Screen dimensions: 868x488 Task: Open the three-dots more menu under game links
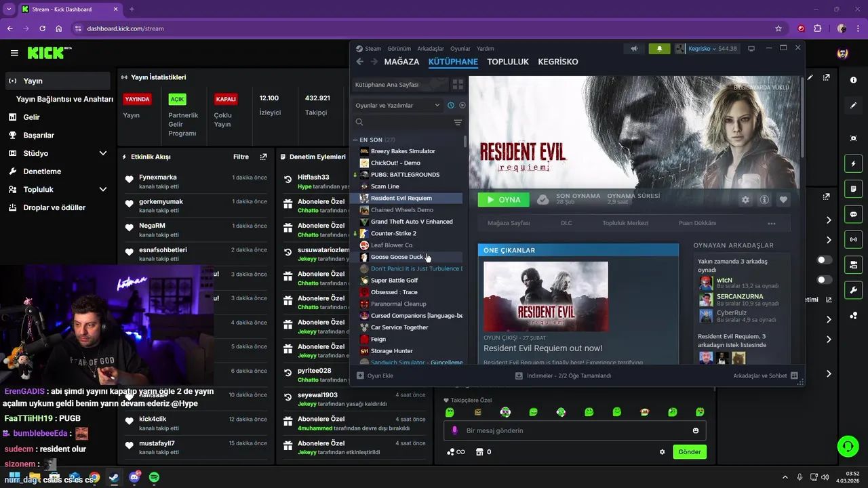click(x=771, y=223)
